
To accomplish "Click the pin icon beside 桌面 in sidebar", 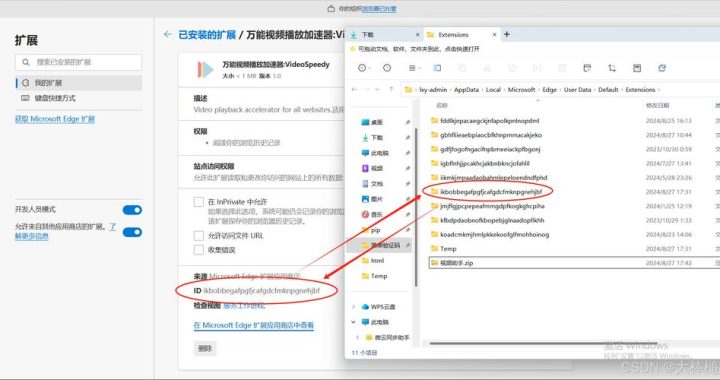I will [x=407, y=122].
